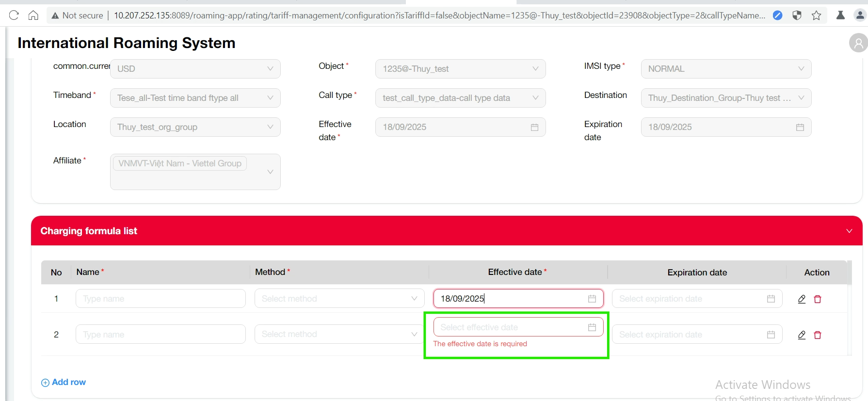Collapse the Charging formula list panel
The image size is (868, 401).
(x=849, y=231)
